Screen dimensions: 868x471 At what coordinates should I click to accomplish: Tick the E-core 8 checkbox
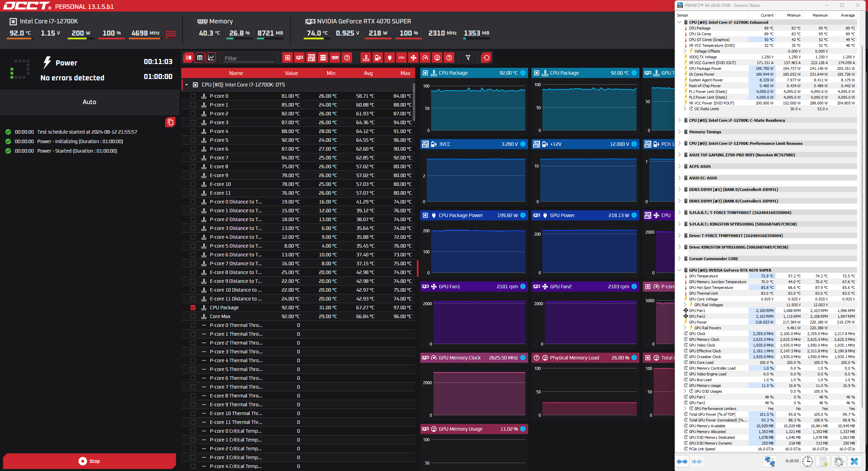[x=193, y=166]
